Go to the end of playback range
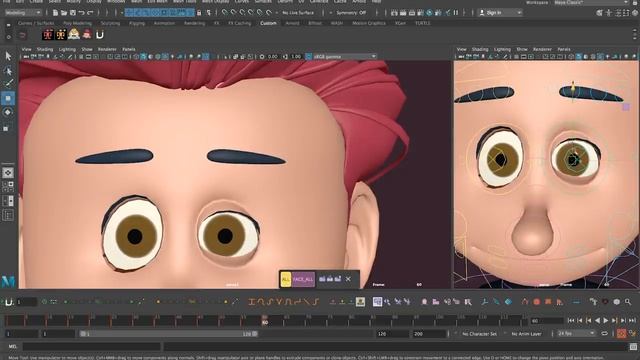This screenshot has width=640, height=360. tap(632, 321)
